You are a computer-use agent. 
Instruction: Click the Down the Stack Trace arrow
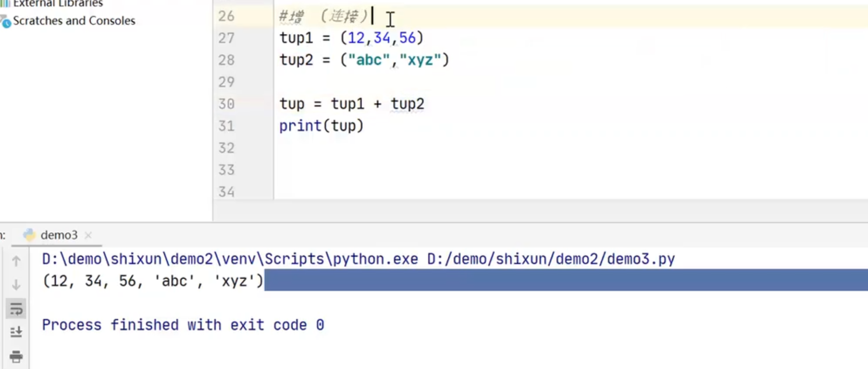(x=16, y=285)
